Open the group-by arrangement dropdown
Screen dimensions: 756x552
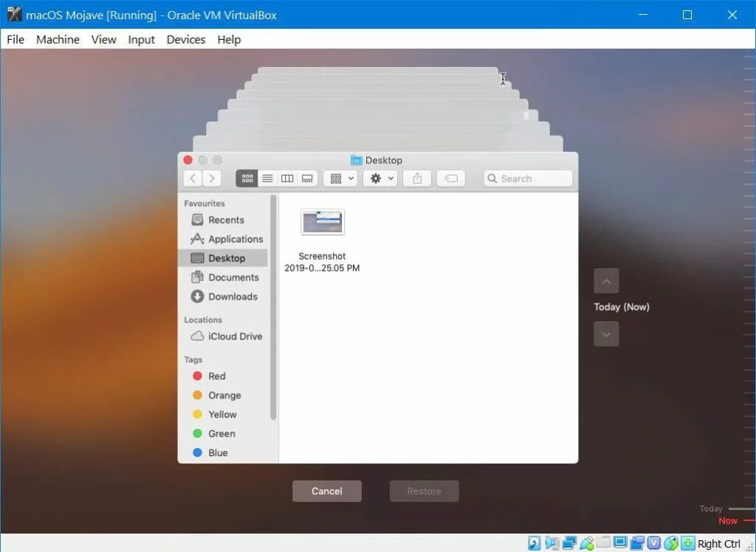coord(341,179)
